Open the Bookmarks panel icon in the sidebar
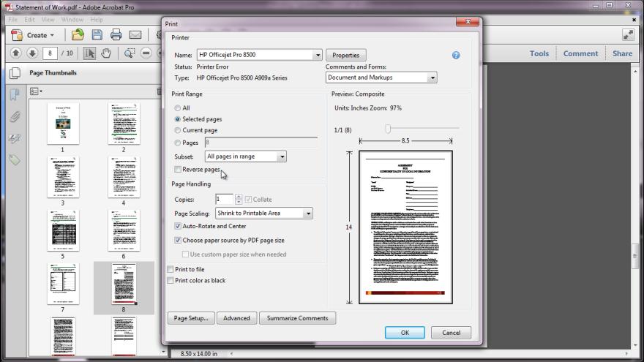The height and width of the screenshot is (362, 644). [x=15, y=95]
